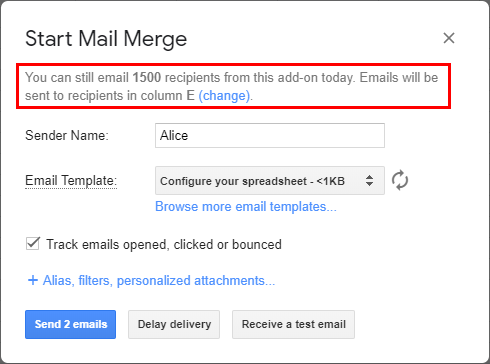
Task: Click Receive a test email button
Action: (x=293, y=324)
